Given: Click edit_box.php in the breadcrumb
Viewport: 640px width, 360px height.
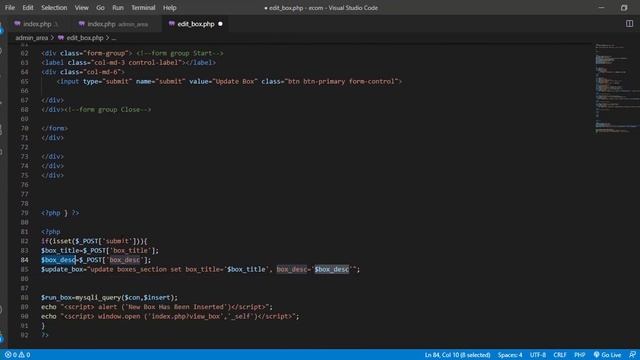Looking at the screenshot, I should click(85, 38).
